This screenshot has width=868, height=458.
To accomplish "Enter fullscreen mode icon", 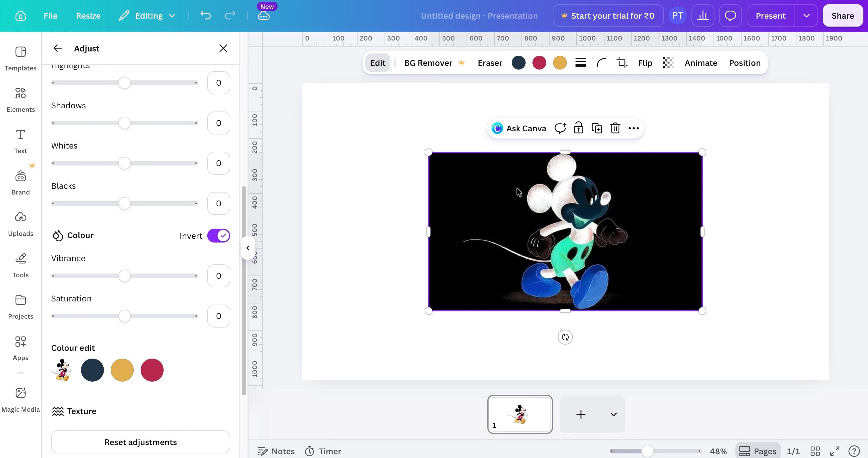I will point(834,451).
